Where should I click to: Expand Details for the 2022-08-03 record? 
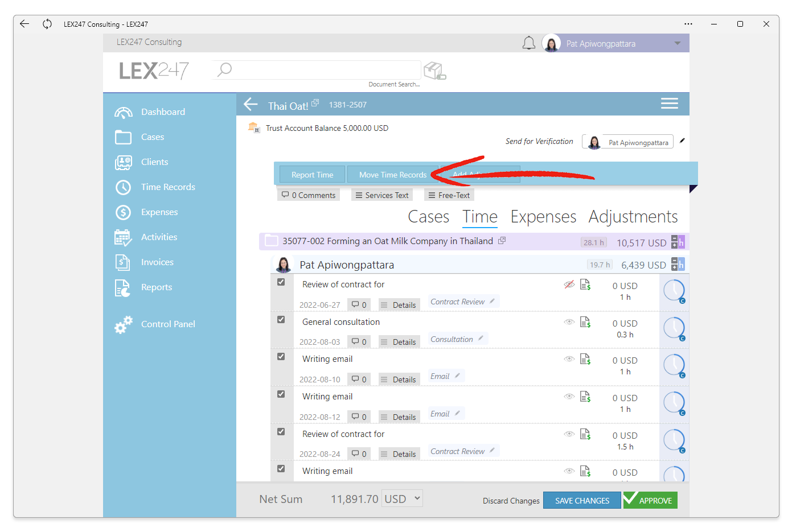(399, 342)
